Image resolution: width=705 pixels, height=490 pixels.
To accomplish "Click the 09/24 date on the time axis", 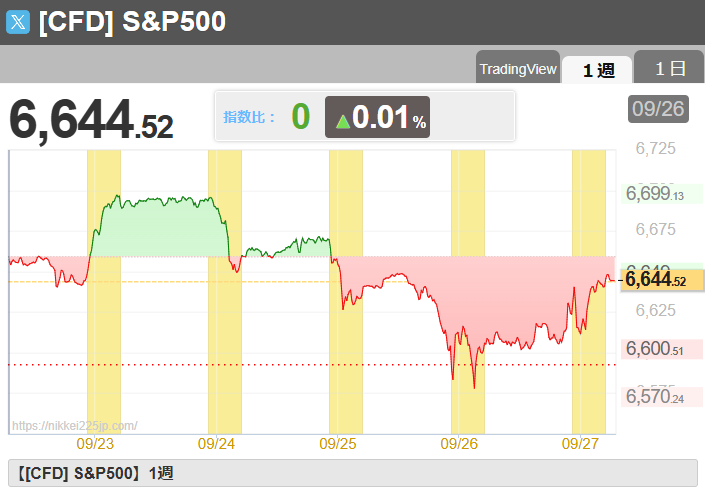I will tap(216, 443).
